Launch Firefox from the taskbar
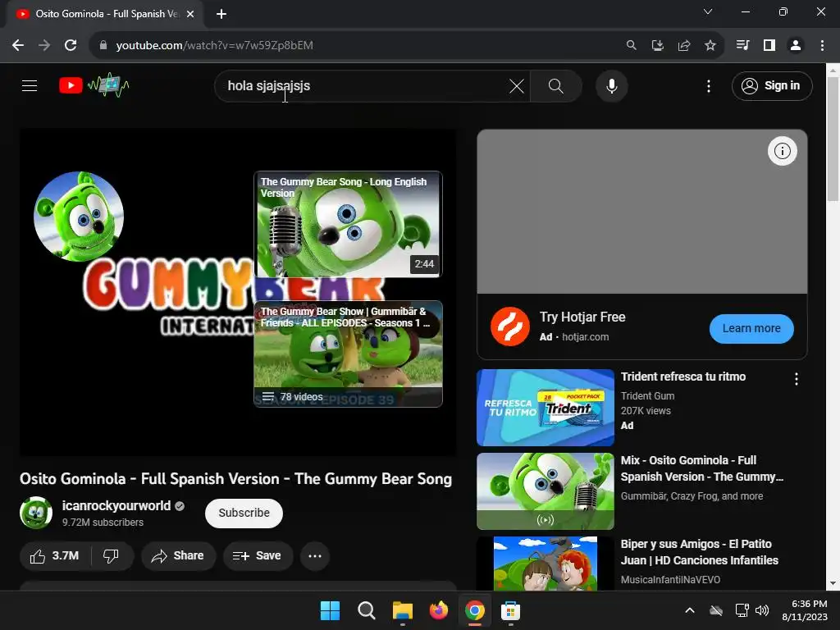Image resolution: width=840 pixels, height=630 pixels. click(x=438, y=610)
